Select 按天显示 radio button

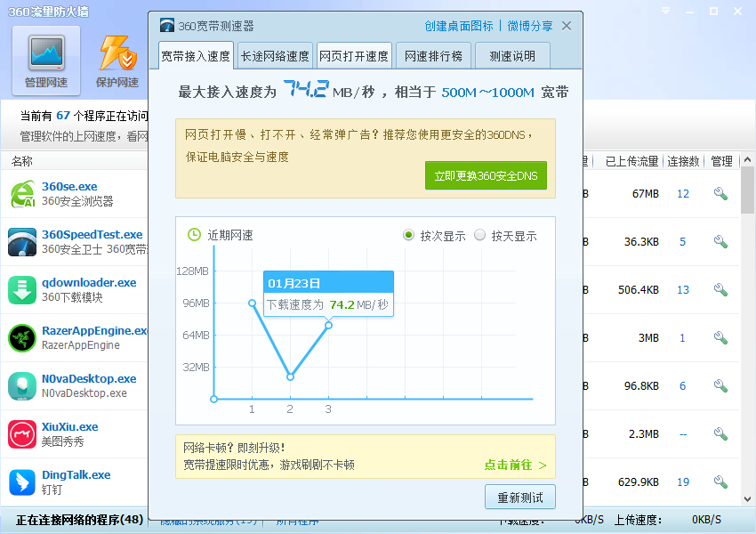tap(479, 235)
